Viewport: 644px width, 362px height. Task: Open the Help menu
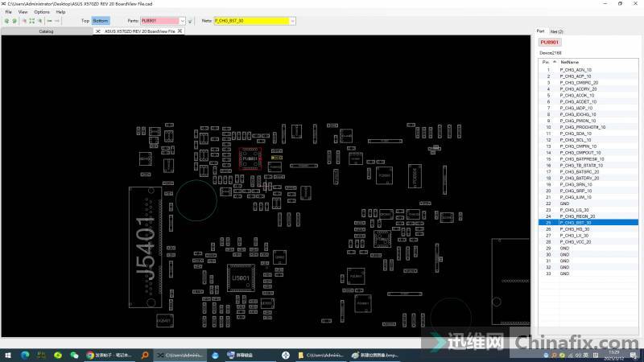pos(61,12)
